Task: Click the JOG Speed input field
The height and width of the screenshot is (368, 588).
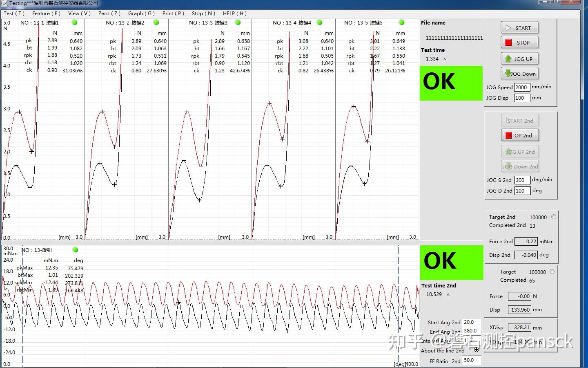Action: point(522,87)
